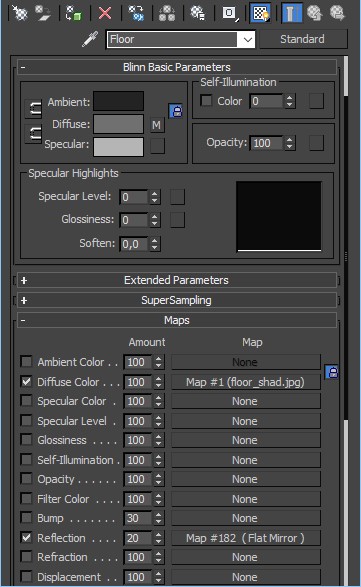Click the Make Material Copy icon

[x=136, y=13]
